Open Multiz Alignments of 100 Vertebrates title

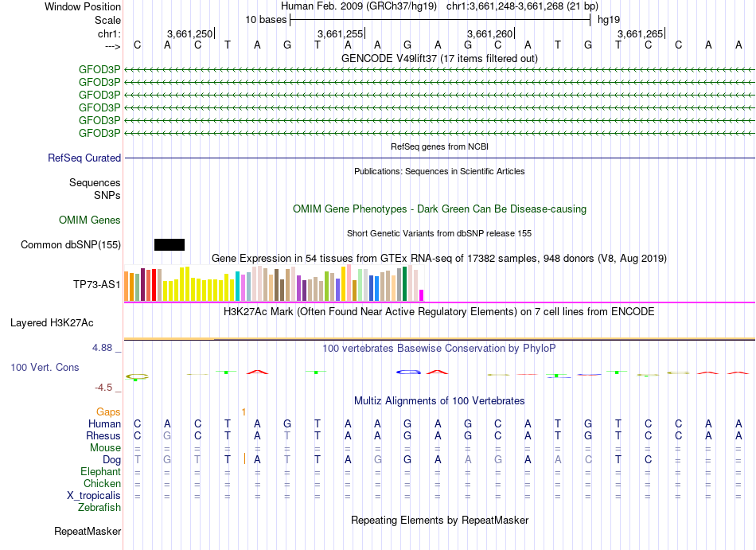tap(439, 400)
